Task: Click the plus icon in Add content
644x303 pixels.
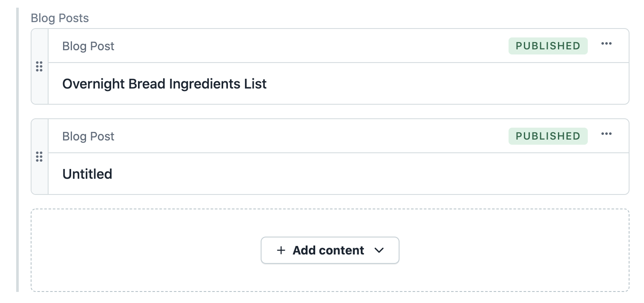Action: 281,250
